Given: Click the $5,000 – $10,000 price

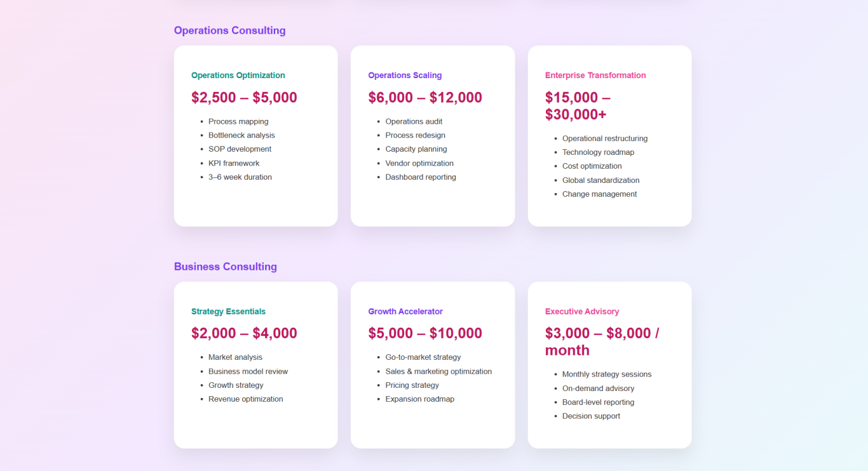Looking at the screenshot, I should point(424,334).
